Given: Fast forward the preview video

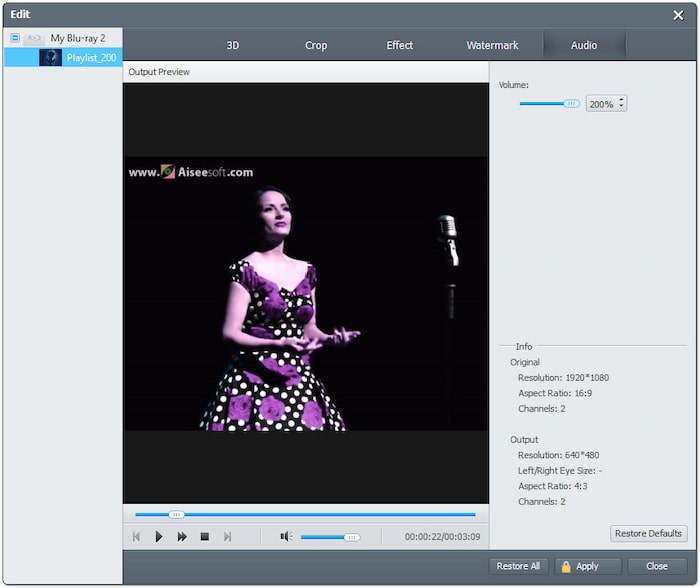Looking at the screenshot, I should point(182,537).
